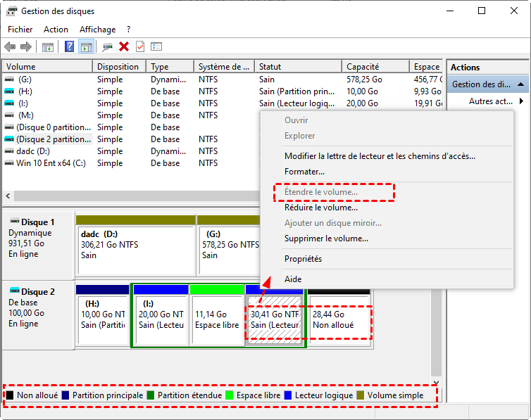Screen dimensions: 531x420
Task: Click the volume list horizontal scrollbar track
Action: pos(137,196)
